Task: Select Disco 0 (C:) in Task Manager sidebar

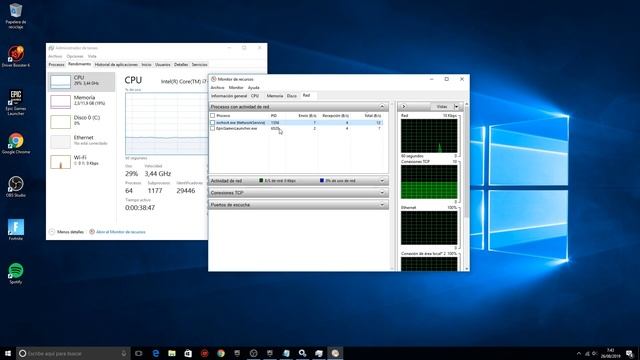Action: point(82,121)
